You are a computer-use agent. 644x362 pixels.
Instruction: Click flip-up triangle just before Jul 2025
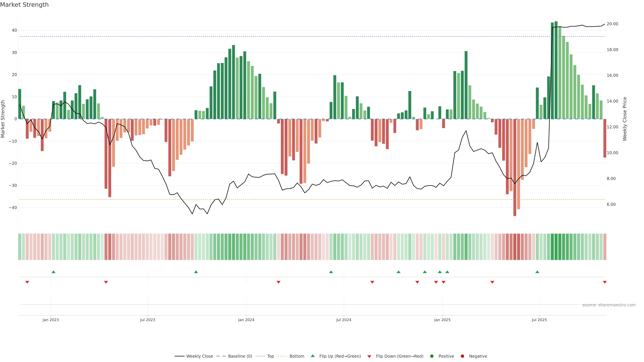[537, 272]
